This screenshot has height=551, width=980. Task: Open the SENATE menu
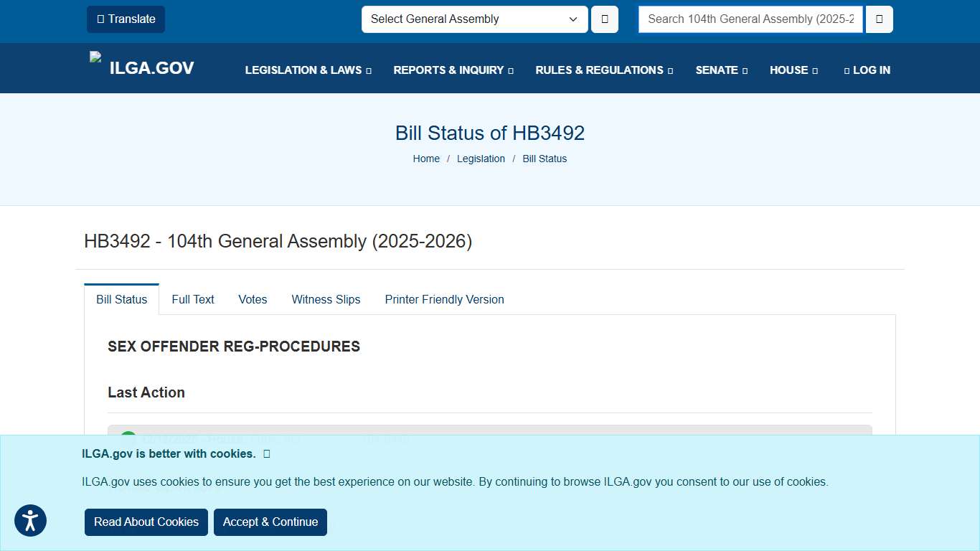(x=721, y=70)
